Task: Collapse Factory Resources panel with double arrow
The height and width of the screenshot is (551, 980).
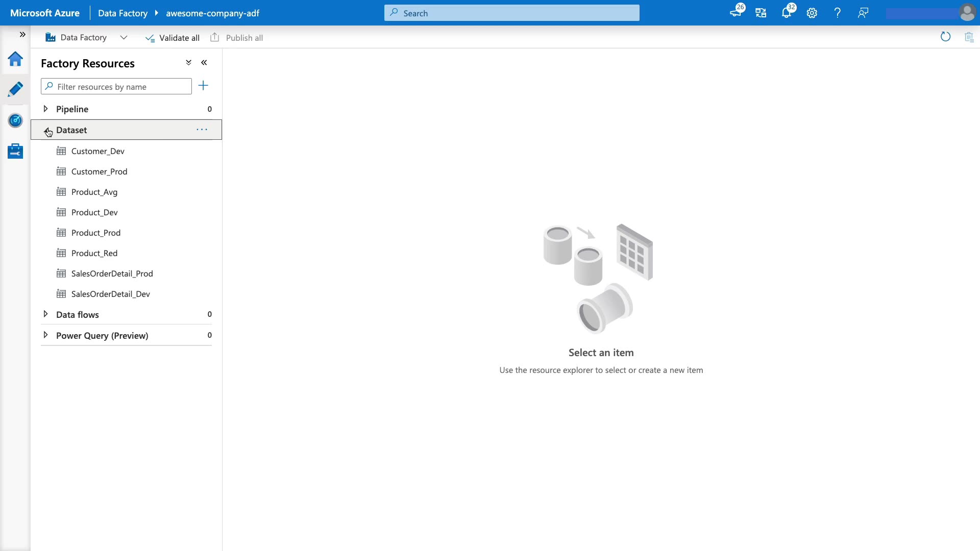Action: click(x=204, y=62)
